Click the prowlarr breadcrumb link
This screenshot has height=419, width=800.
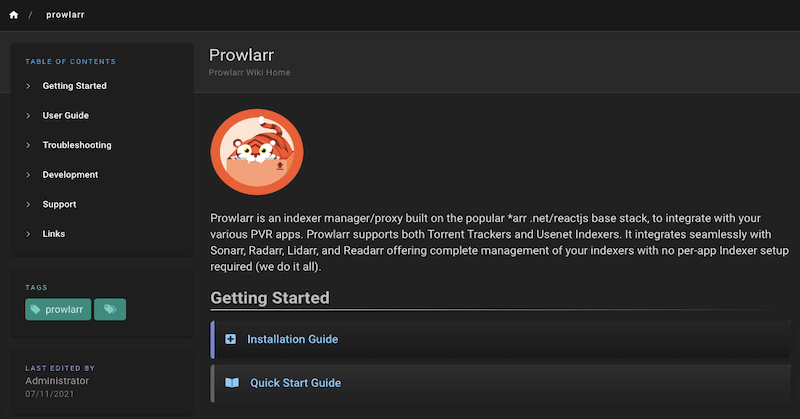coord(65,15)
